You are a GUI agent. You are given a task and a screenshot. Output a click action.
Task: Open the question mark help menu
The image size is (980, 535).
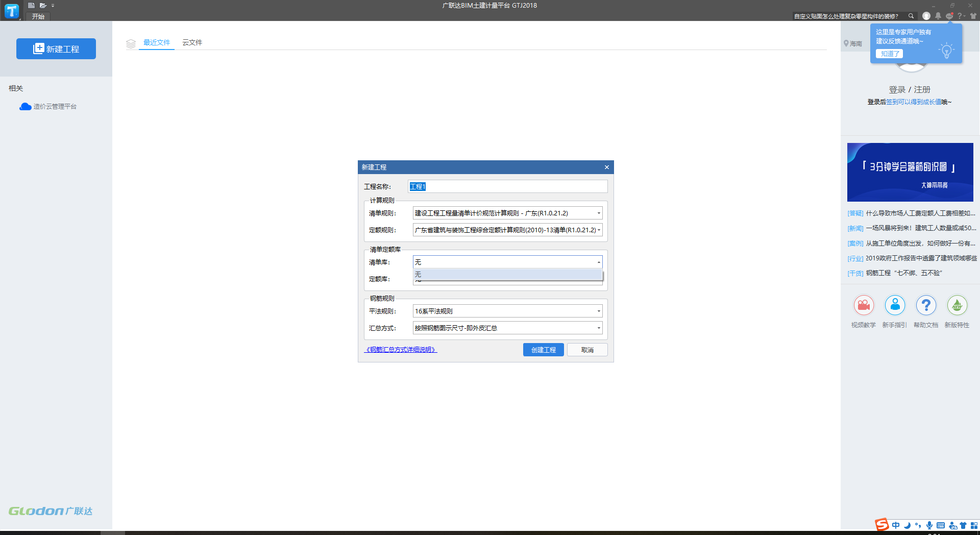[960, 16]
